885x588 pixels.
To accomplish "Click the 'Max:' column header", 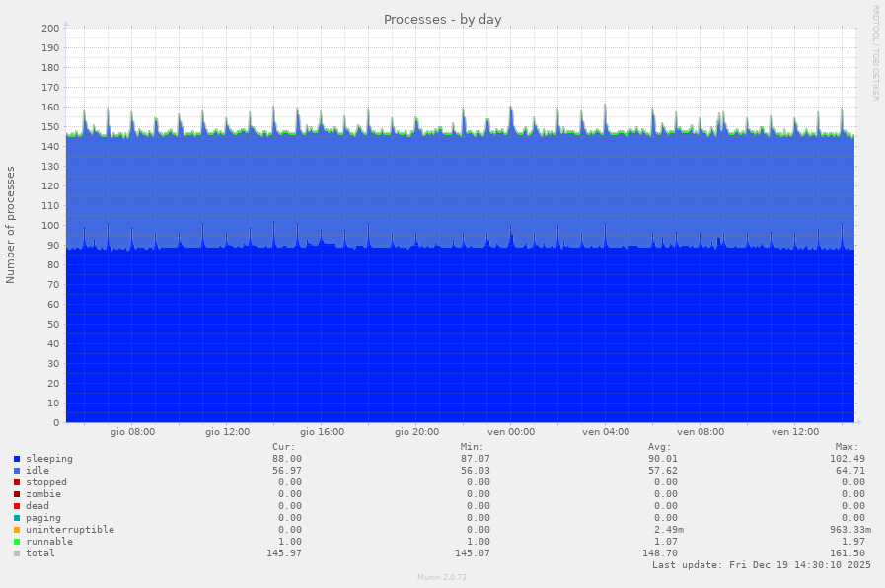I will point(847,447).
